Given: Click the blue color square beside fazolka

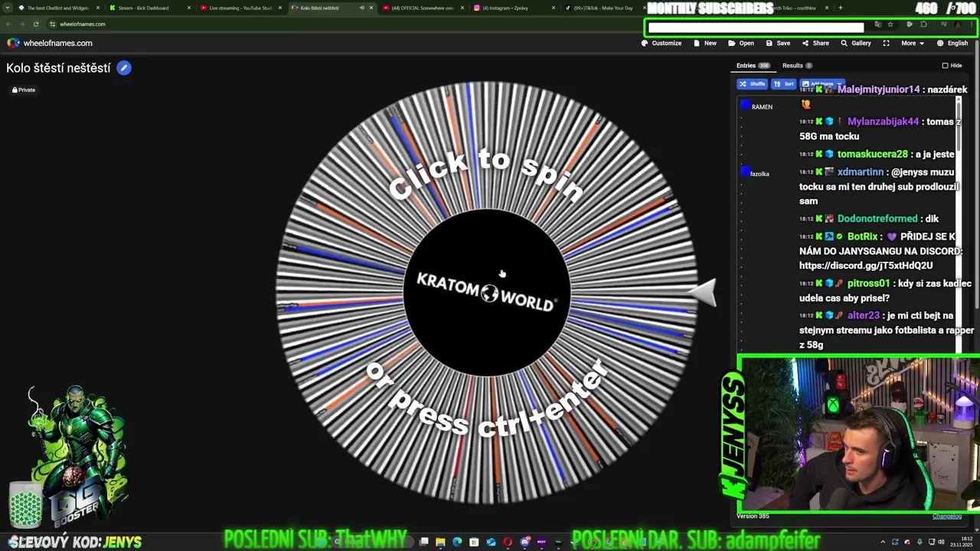Looking at the screenshot, I should tap(745, 172).
